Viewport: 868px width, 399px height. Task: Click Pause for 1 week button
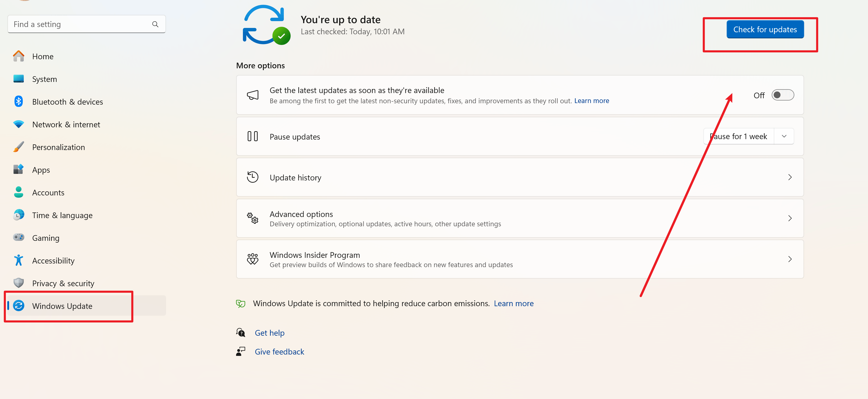tap(739, 136)
